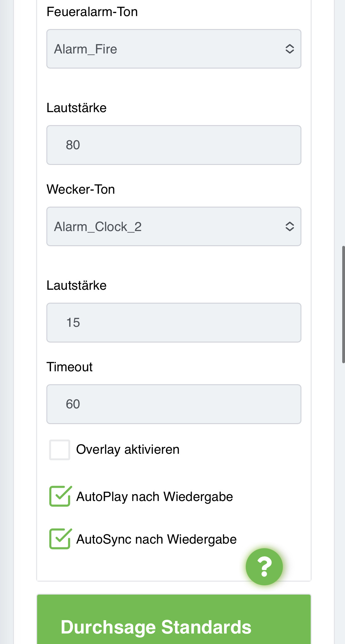Click the Feueralarm volume field showing 80
Viewport: 345px width, 644px height.
point(174,145)
